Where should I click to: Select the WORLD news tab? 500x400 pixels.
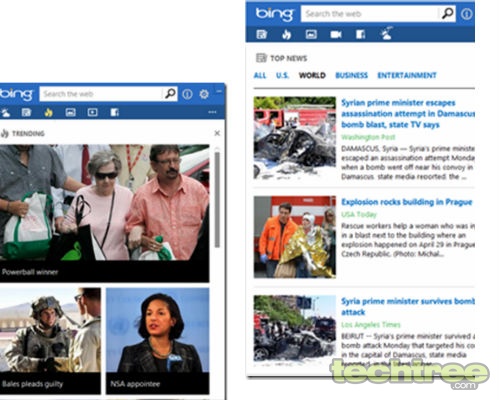(312, 75)
